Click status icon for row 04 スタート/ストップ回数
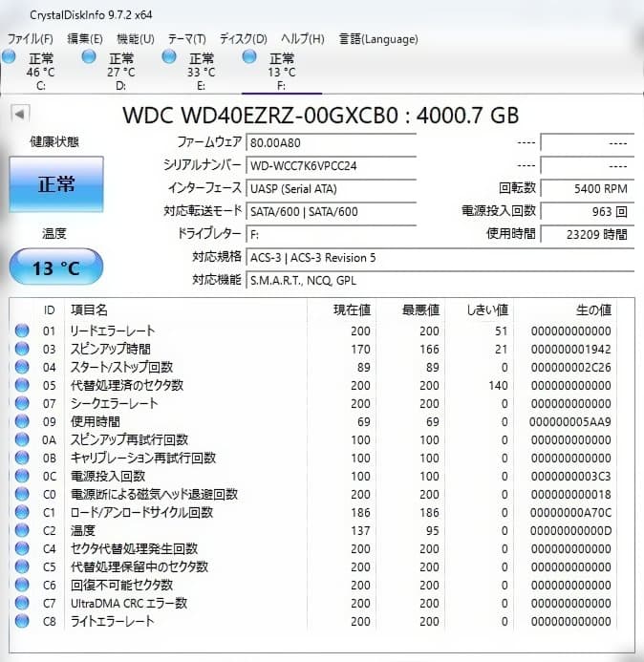This screenshot has height=662, width=644. (22, 367)
